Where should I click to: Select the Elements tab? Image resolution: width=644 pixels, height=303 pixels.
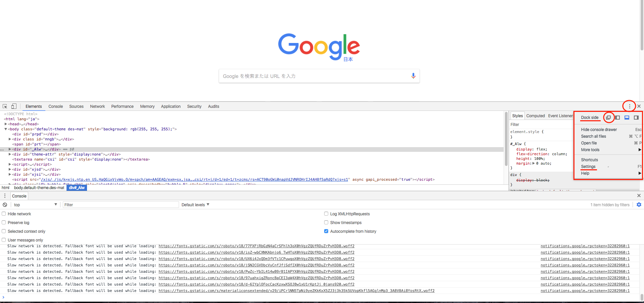[x=34, y=106]
